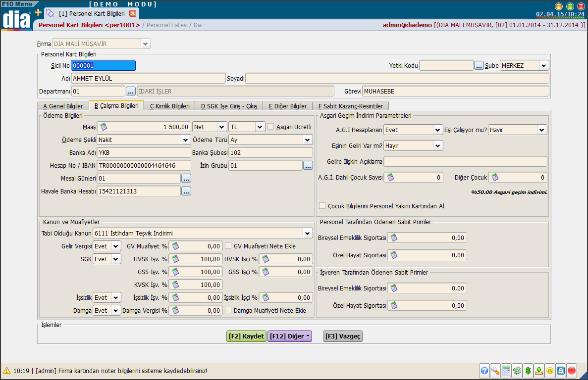Expand the Tabi Olduğu Kanun dropdown

tap(308, 233)
